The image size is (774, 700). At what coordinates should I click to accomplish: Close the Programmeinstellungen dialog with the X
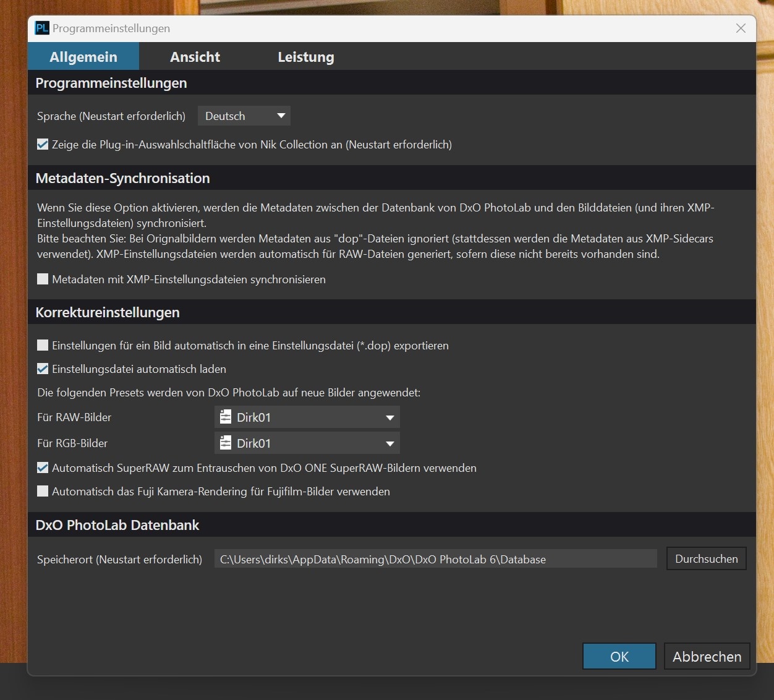tap(741, 28)
